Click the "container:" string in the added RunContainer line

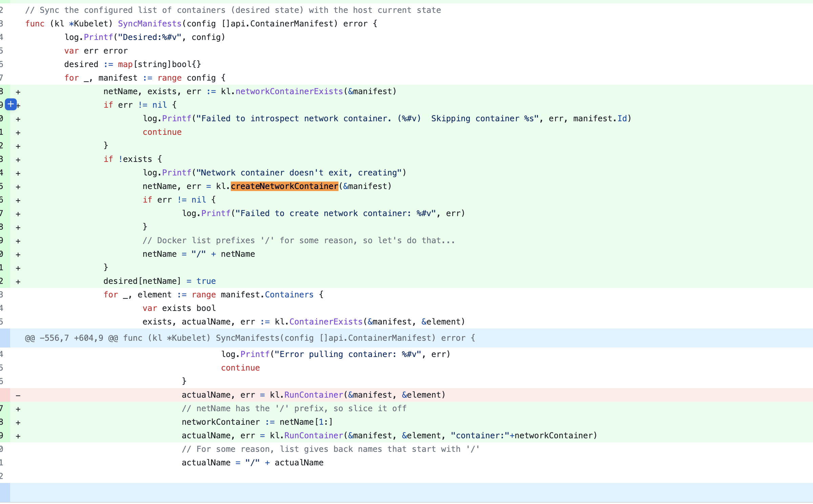pos(480,436)
